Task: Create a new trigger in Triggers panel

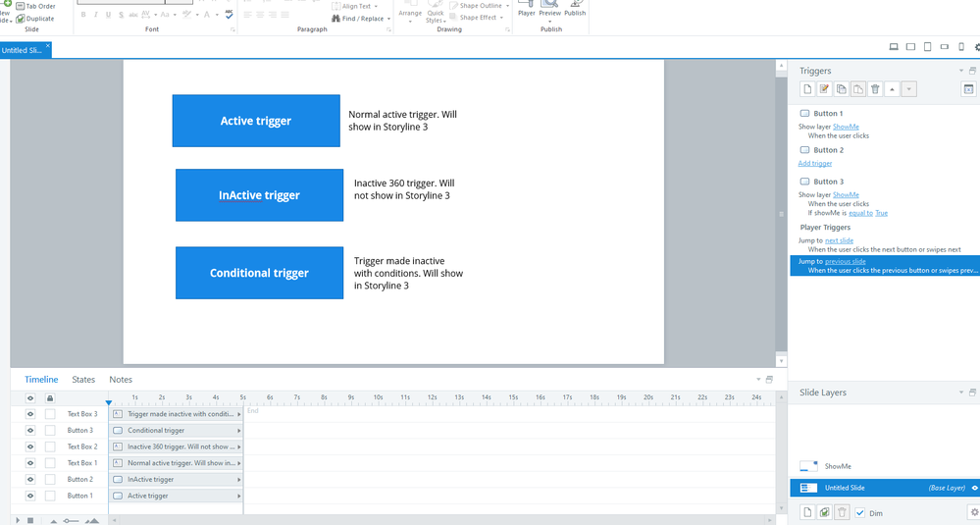Action: coord(807,89)
